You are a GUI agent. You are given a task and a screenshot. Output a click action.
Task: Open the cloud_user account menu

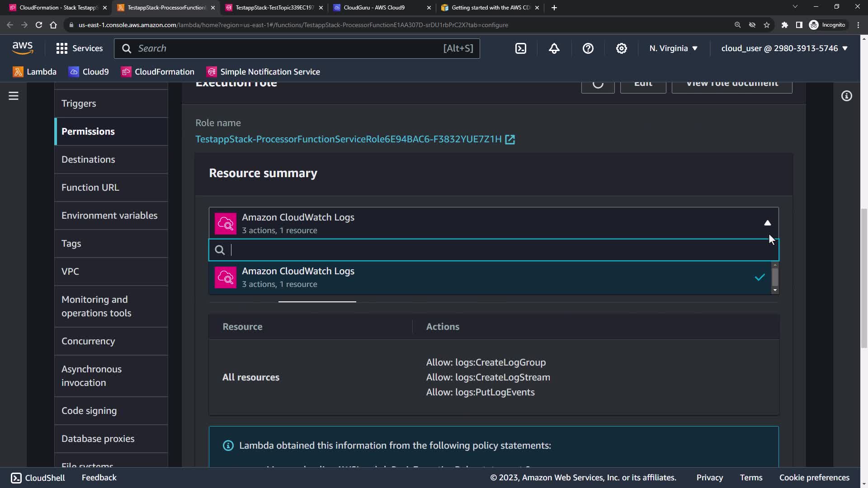784,48
